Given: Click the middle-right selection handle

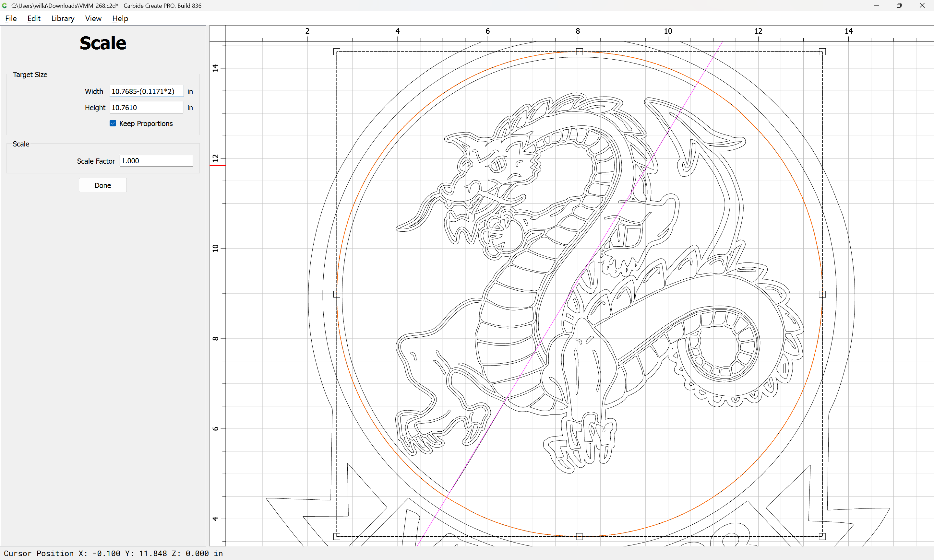Looking at the screenshot, I should [x=822, y=294].
